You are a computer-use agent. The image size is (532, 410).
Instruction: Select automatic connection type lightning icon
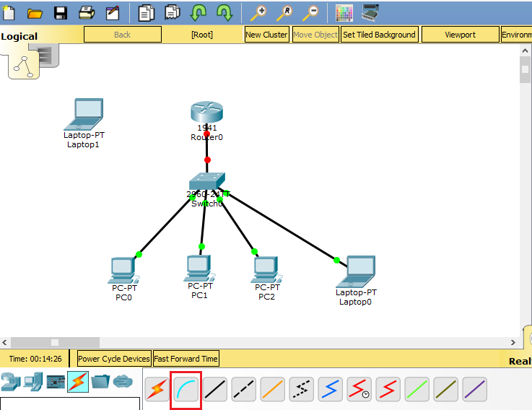tap(157, 390)
